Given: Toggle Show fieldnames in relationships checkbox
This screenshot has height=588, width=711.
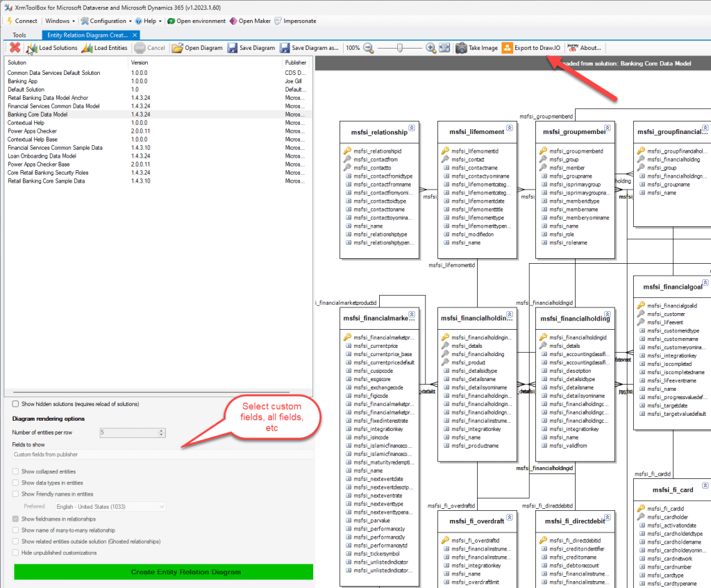Looking at the screenshot, I should 16,519.
